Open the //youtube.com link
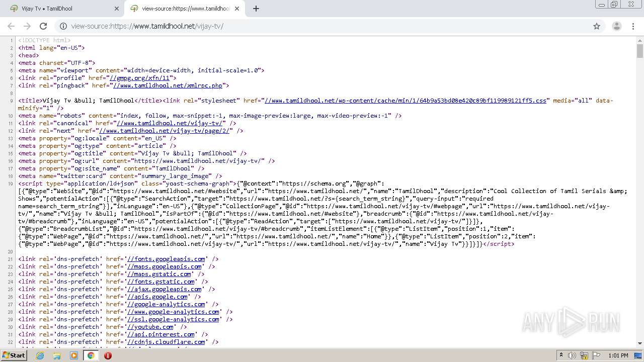Viewport: 644px width, 362px height. coord(150,327)
